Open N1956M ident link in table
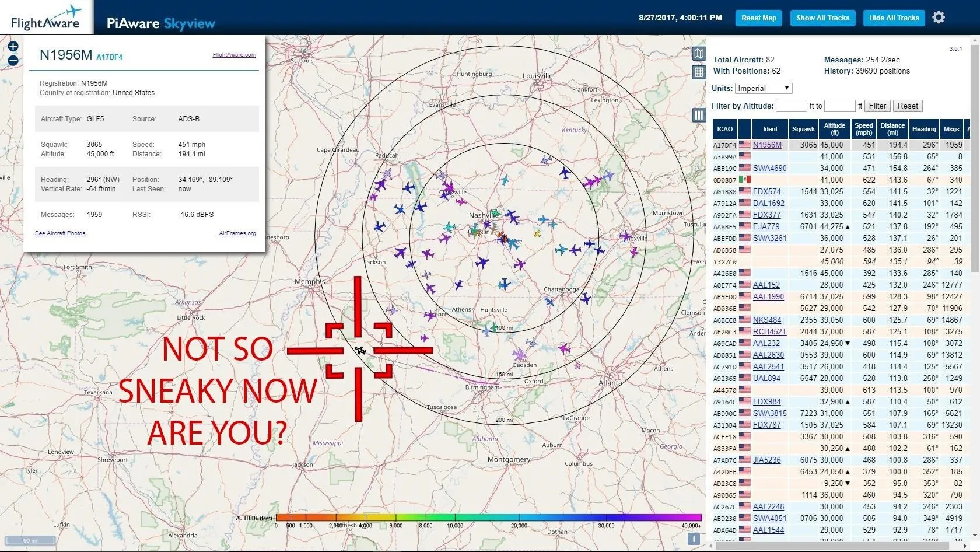980x552 pixels. [767, 145]
